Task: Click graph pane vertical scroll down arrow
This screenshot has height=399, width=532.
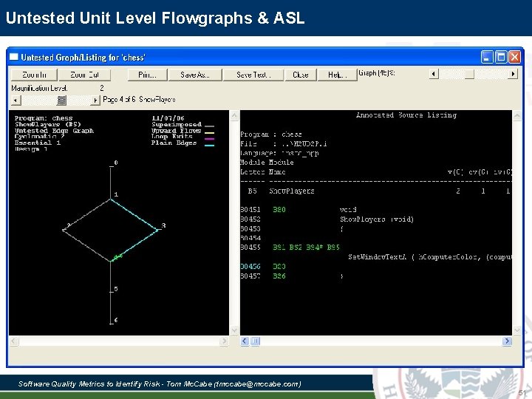Action: point(234,330)
